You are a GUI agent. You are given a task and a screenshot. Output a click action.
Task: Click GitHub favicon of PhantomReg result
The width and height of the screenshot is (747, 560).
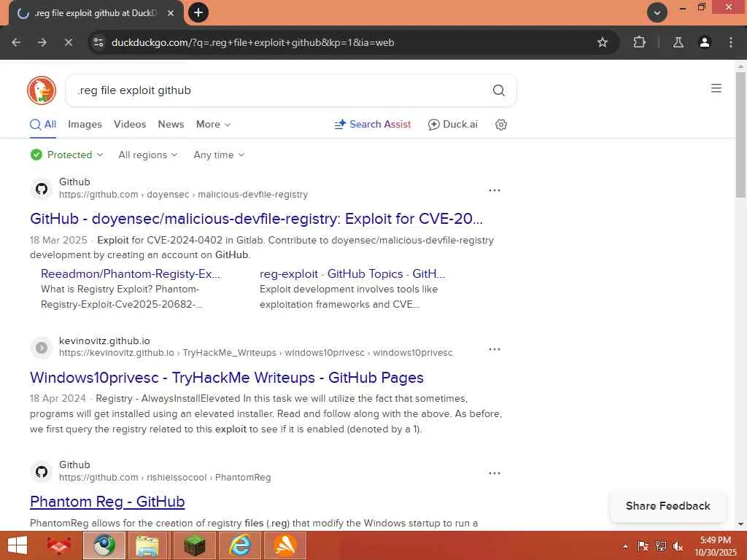(x=42, y=472)
